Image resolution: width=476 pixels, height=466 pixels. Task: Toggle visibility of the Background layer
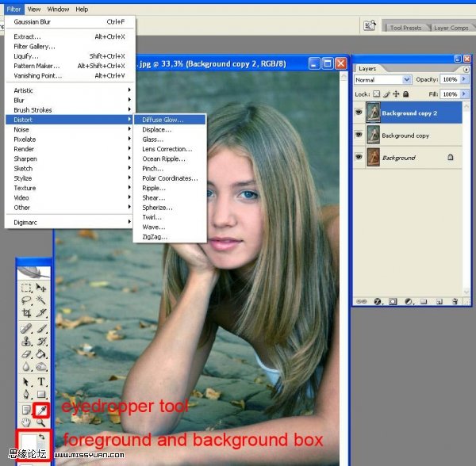(x=359, y=157)
